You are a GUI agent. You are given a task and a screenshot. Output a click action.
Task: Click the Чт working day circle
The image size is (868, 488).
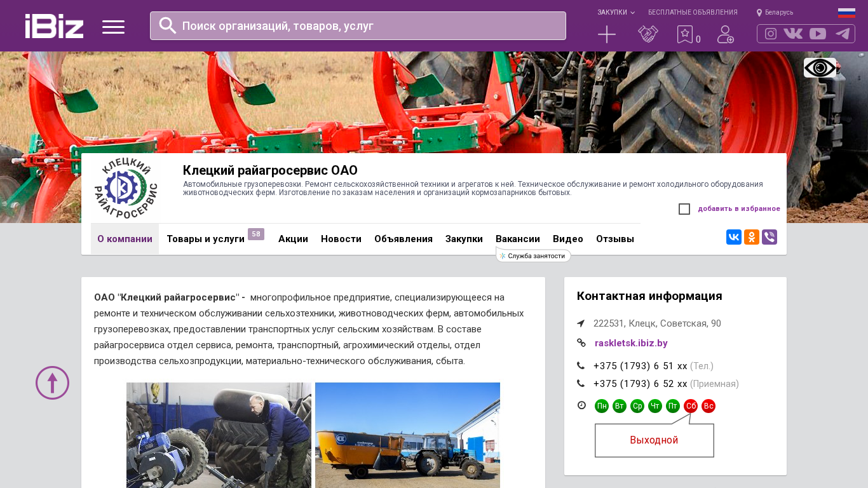[x=655, y=406]
